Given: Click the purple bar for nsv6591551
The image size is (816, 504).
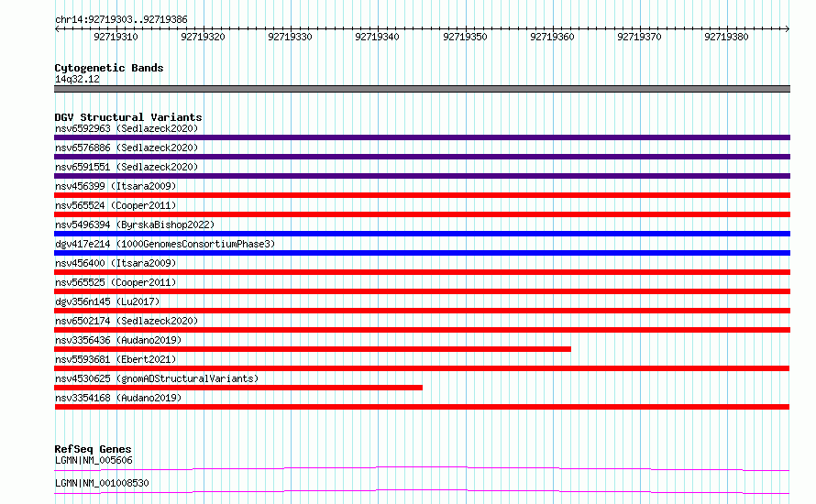Looking at the screenshot, I should 422,176.
